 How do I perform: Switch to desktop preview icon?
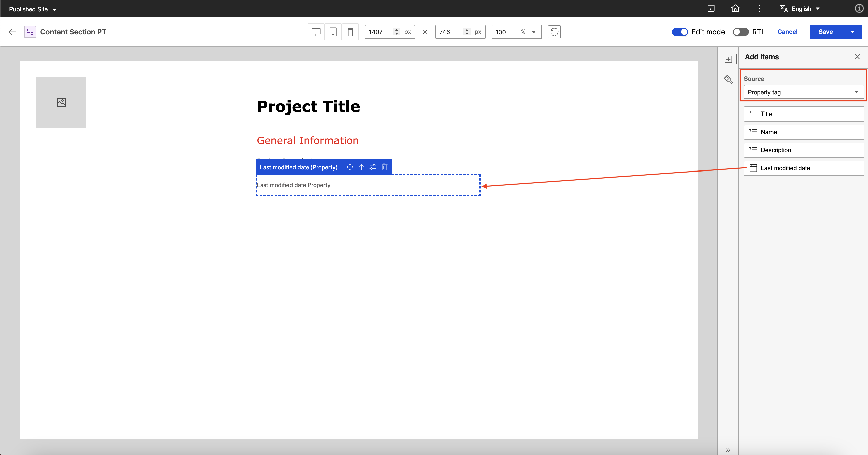coord(316,32)
